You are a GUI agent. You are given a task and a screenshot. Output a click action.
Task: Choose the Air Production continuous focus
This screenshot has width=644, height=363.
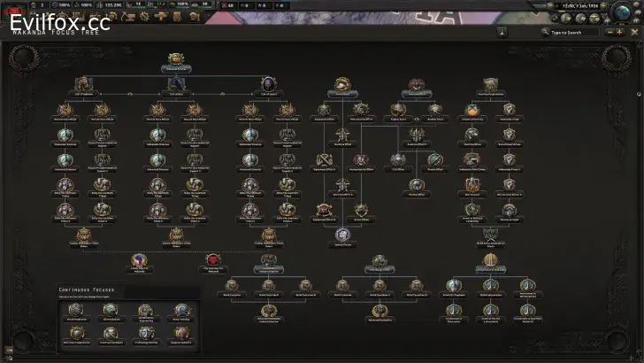(110, 309)
